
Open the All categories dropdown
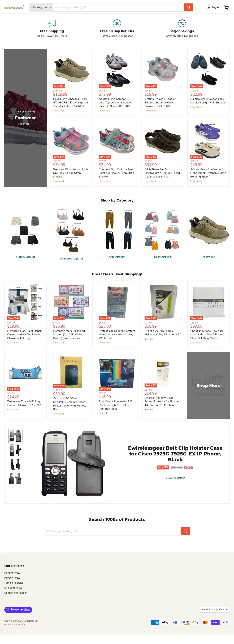pos(41,7)
